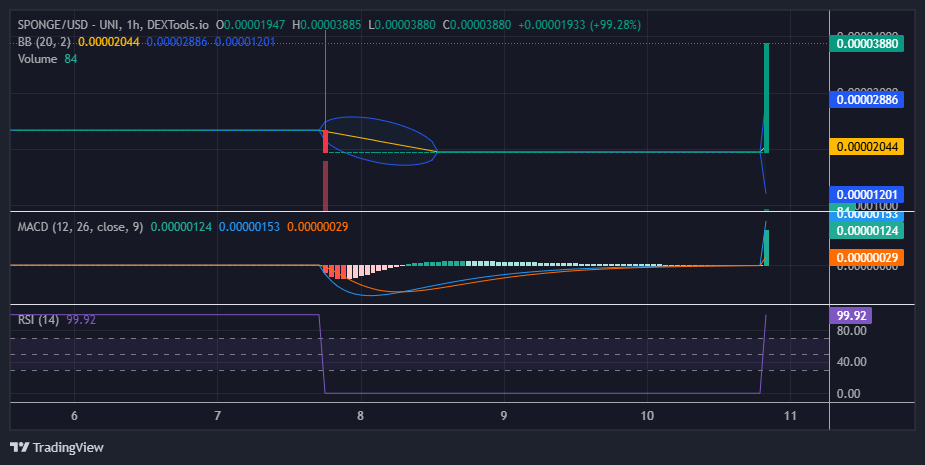
Task: Click the BB upper value 0.00002886 in legend
Action: coord(177,42)
